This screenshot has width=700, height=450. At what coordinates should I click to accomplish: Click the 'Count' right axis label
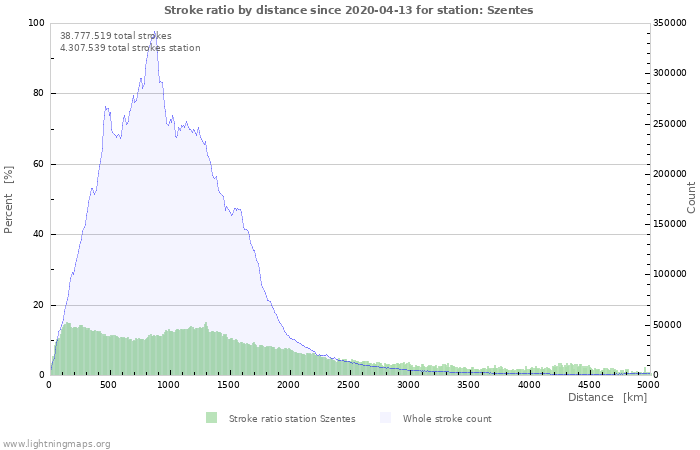(x=691, y=197)
